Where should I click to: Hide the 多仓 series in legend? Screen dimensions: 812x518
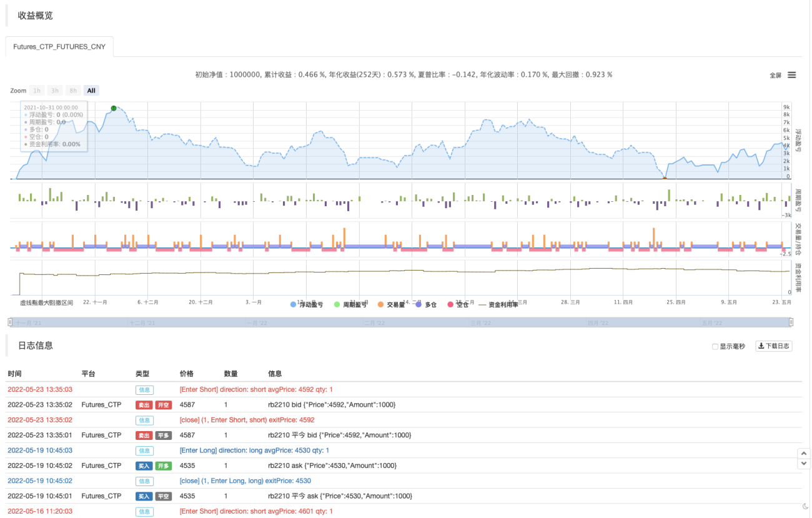(425, 305)
